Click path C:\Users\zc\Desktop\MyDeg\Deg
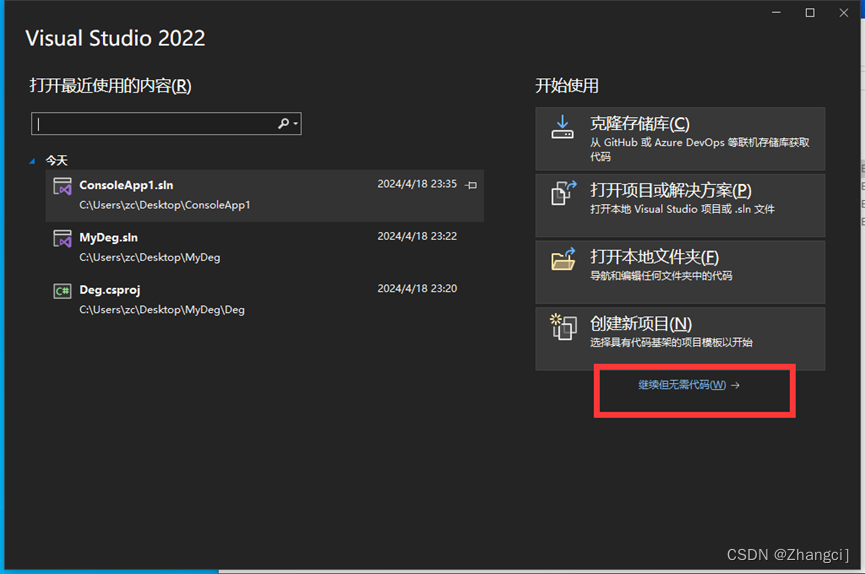The image size is (865, 574). [162, 310]
